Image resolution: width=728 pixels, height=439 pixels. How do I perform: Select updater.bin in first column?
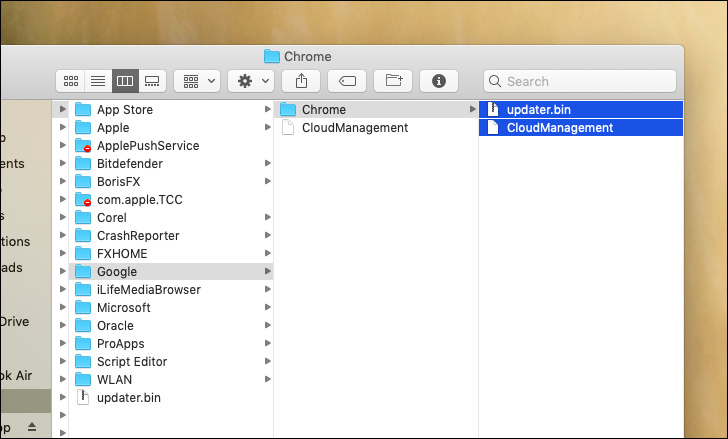click(x=171, y=398)
